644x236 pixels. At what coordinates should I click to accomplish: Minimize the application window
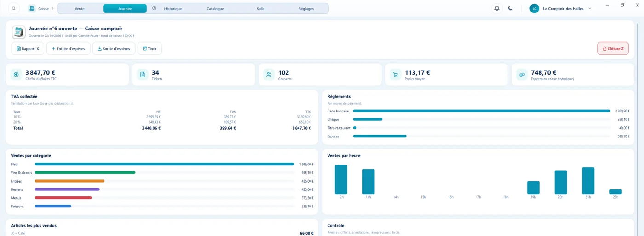[607, 5]
